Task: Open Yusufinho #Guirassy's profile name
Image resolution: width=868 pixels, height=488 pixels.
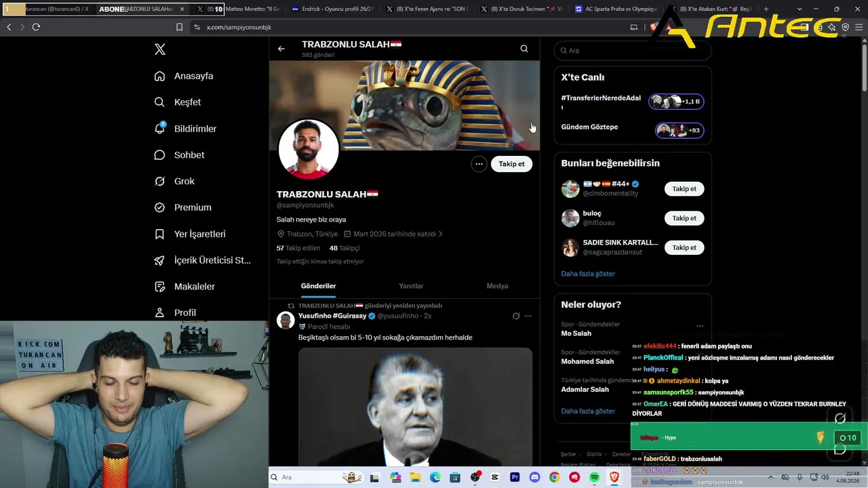Action: (332, 316)
